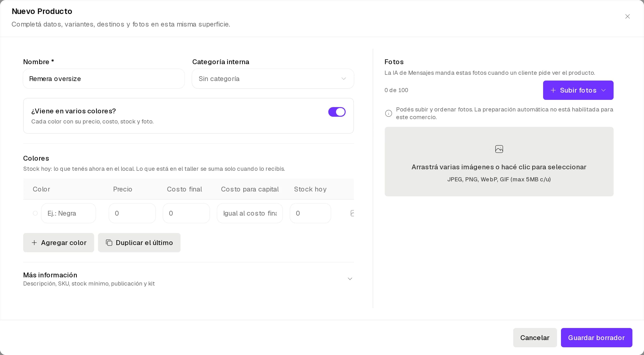The image size is (644, 355).
Task: Click the 0 de 100 photo counter
Action: (396, 90)
